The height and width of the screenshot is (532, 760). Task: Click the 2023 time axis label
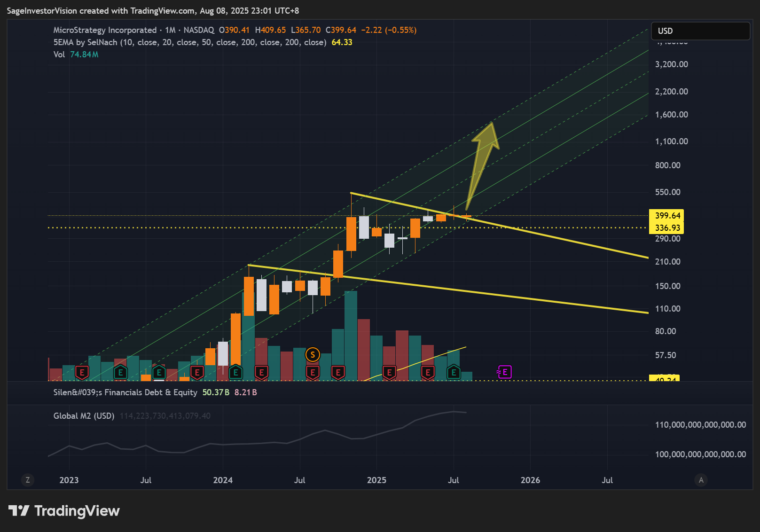click(x=69, y=480)
